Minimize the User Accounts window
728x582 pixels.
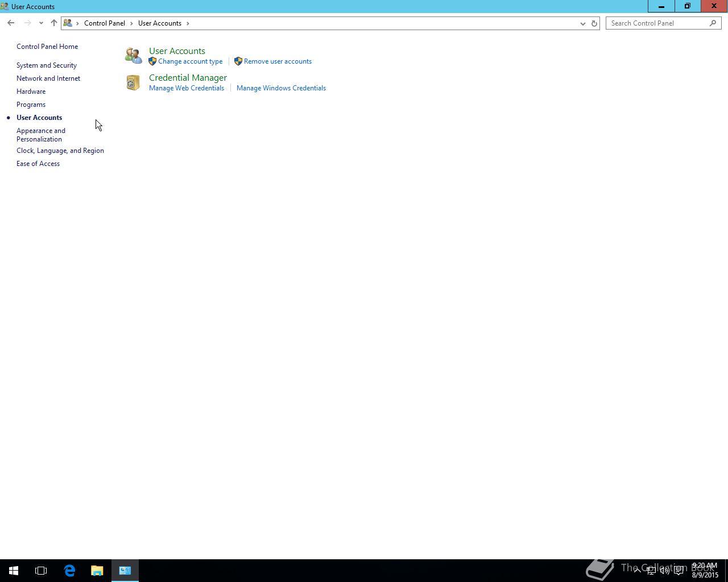tap(661, 6)
